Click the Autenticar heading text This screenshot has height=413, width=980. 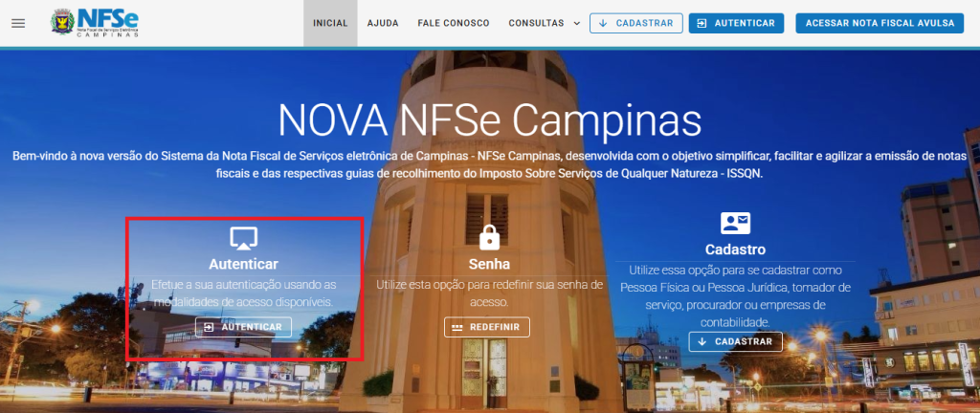tap(243, 264)
